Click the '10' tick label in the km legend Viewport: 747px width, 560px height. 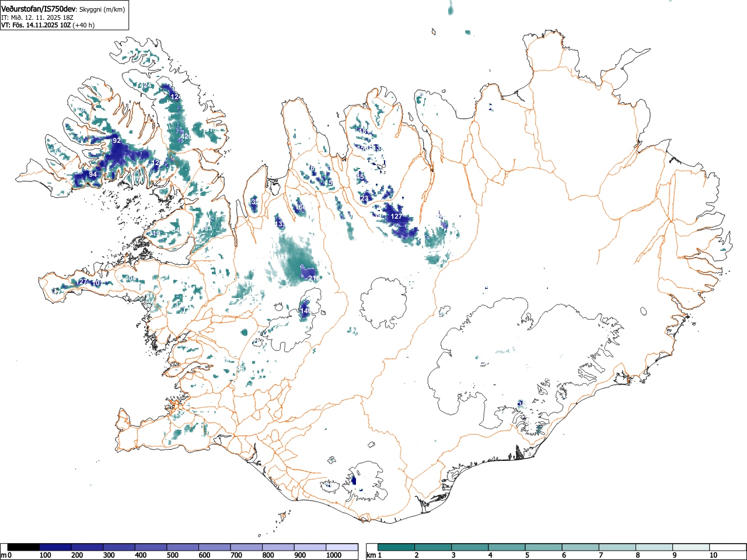(x=713, y=555)
